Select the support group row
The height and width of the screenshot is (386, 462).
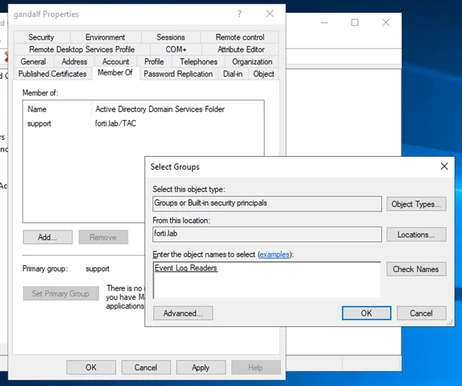click(x=39, y=124)
